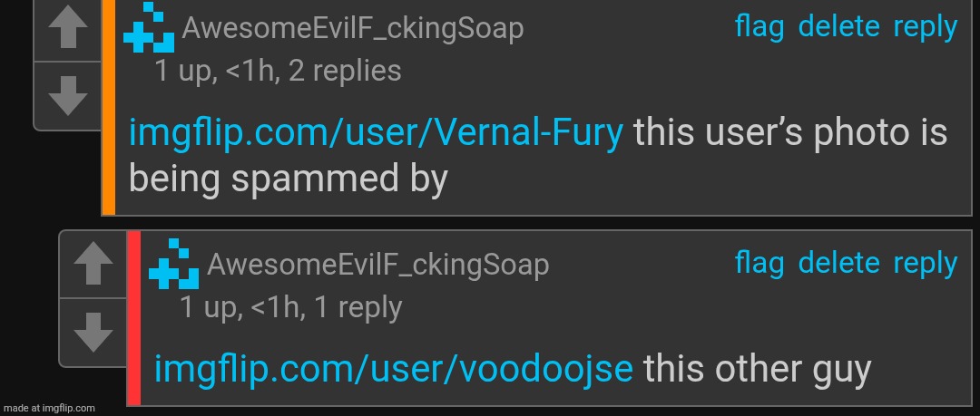Screen dimensions: 980x416
Task: Downvote the reply mentioning voodoojse
Action: [x=93, y=333]
